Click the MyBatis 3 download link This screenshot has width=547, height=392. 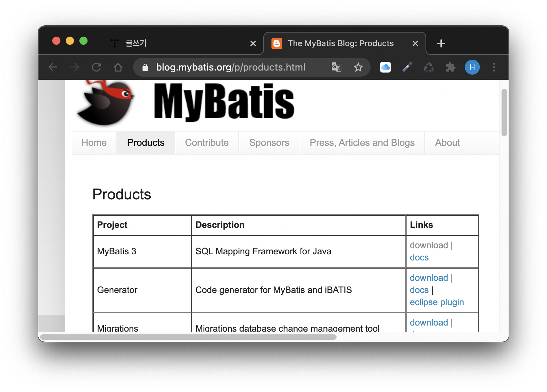[x=429, y=245]
